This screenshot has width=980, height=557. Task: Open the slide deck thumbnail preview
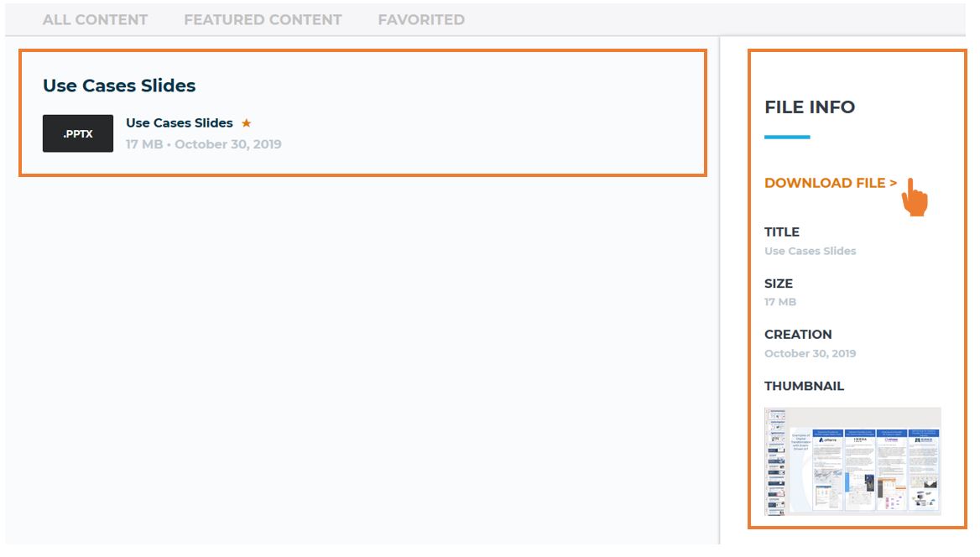coord(852,461)
